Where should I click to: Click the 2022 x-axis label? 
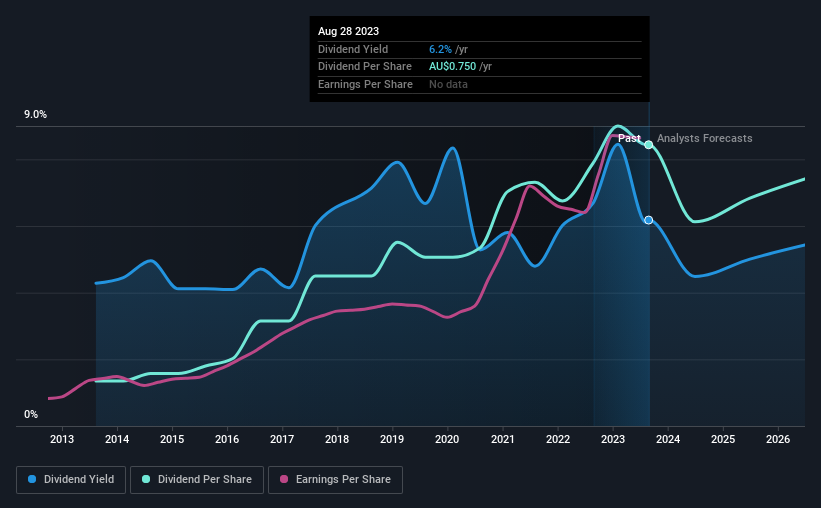click(558, 439)
